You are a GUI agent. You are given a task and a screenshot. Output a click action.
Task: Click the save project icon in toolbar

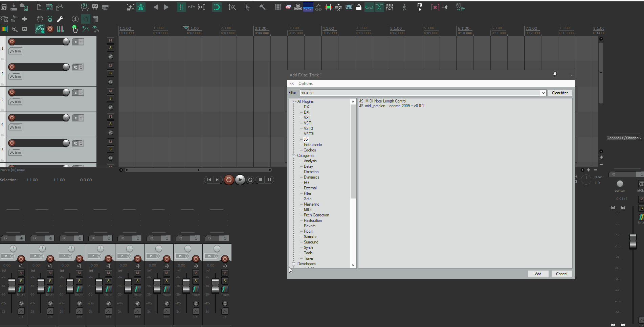pos(4,7)
